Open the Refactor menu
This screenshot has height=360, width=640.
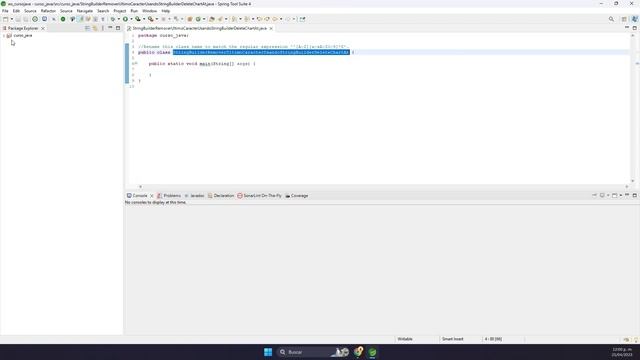pos(48,11)
